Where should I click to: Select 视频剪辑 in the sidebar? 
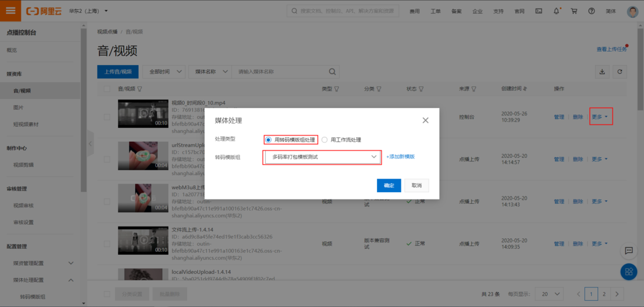[23, 165]
